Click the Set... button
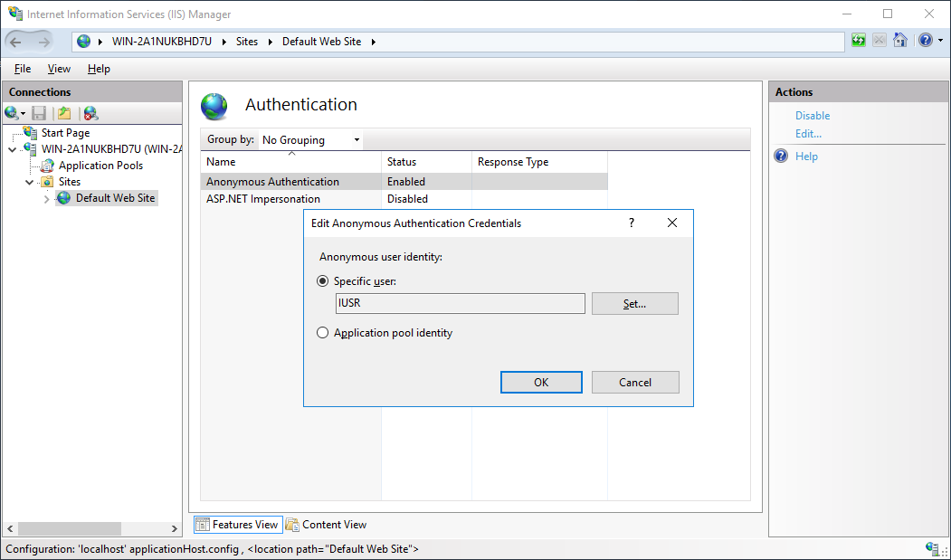 point(634,304)
